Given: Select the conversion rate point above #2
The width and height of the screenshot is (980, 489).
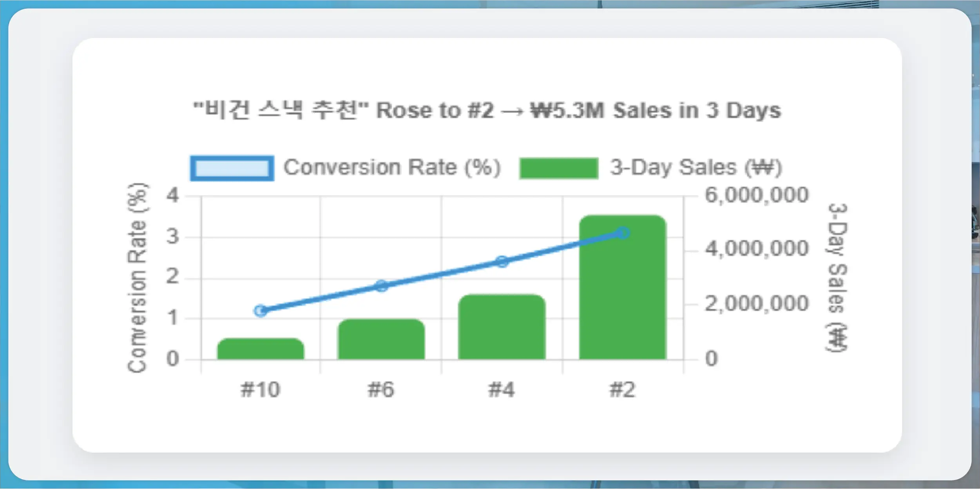Looking at the screenshot, I should [x=623, y=233].
